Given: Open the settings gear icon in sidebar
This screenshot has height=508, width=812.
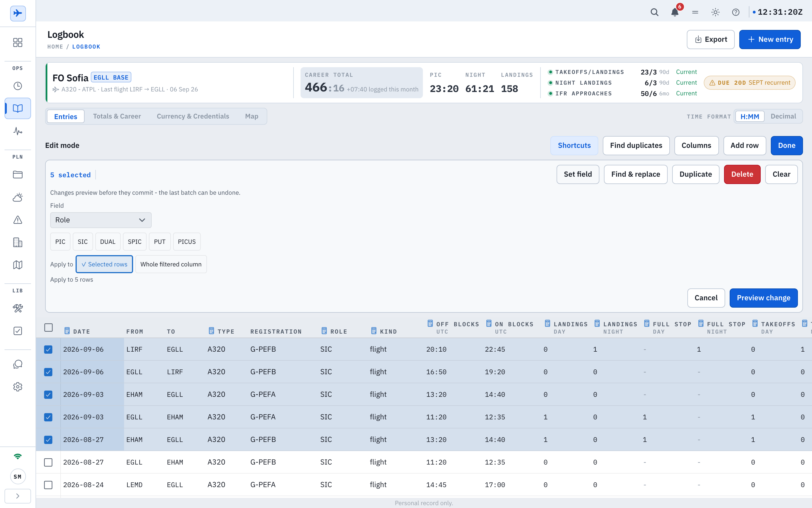Looking at the screenshot, I should (x=18, y=387).
